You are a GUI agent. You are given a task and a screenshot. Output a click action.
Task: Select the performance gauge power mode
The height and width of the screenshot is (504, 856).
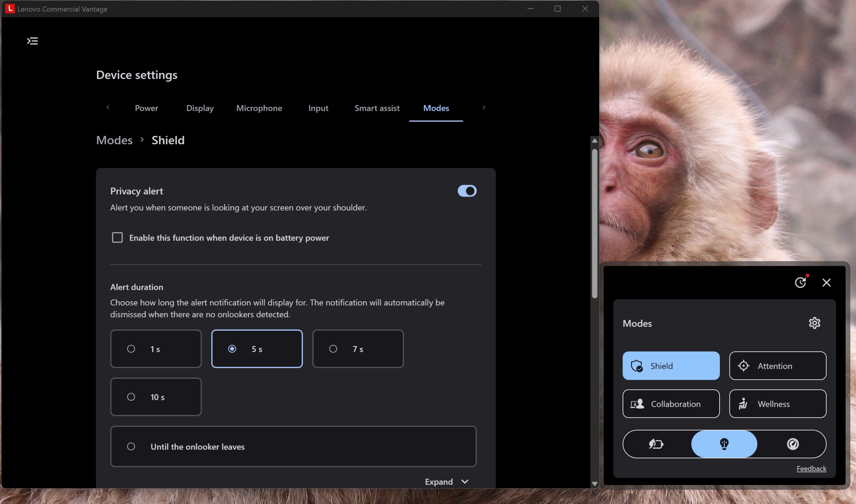[792, 444]
